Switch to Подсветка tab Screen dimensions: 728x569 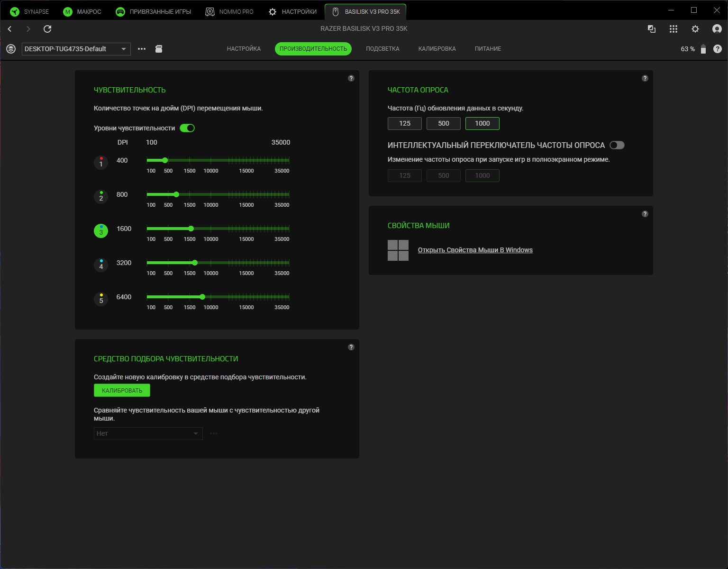coord(382,49)
